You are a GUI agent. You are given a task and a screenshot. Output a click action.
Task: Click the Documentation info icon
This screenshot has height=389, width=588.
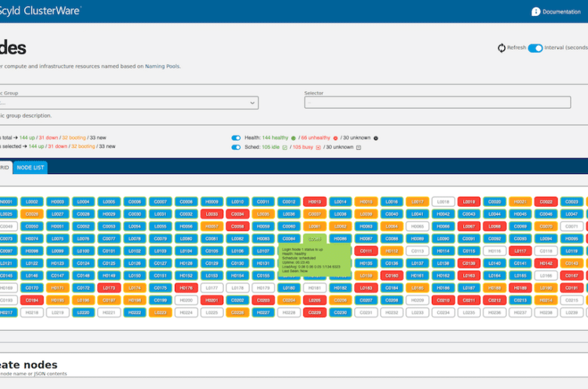(536, 11)
